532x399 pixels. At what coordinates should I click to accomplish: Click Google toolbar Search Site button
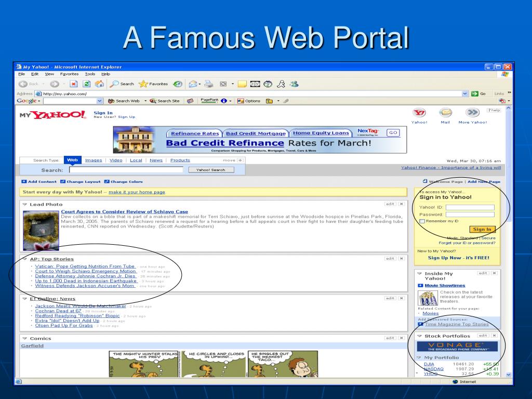pos(165,101)
